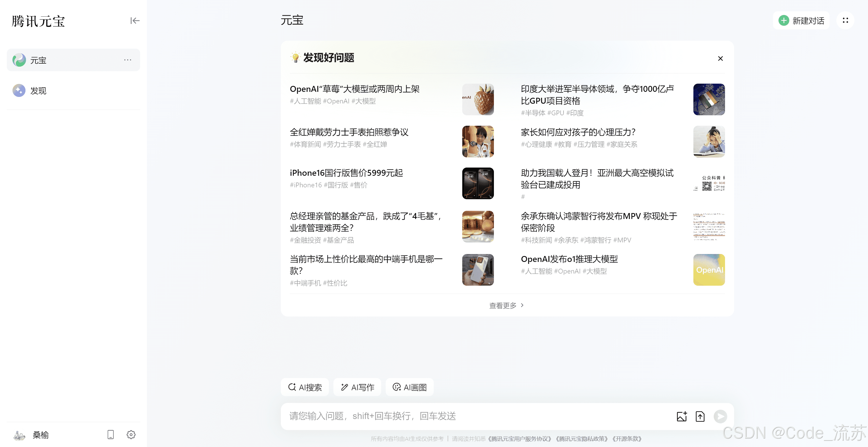Image resolution: width=868 pixels, height=447 pixels.
Task: Click the text document thumbnail beside 余承东 topic
Action: click(x=709, y=226)
